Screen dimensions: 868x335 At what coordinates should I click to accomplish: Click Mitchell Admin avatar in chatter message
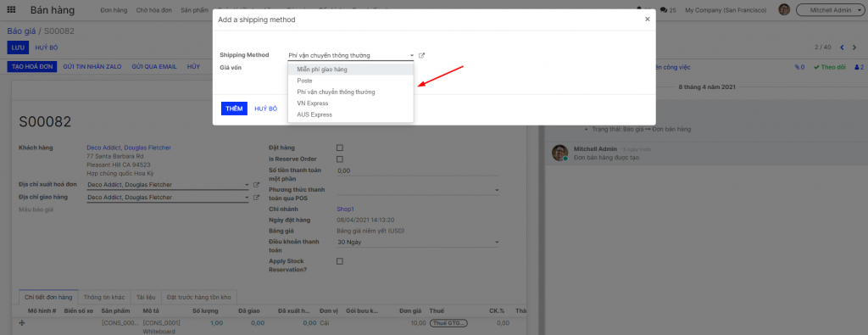click(x=559, y=153)
